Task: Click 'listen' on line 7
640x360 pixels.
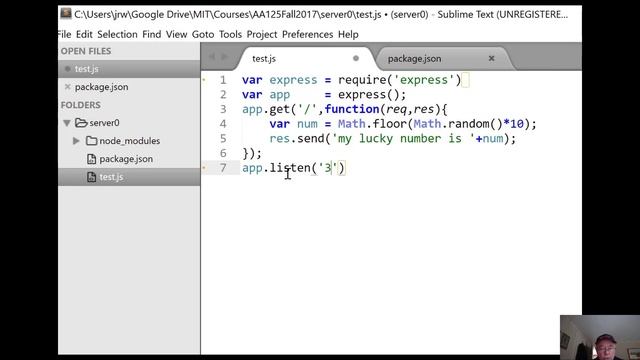Action: pyautogui.click(x=290, y=168)
